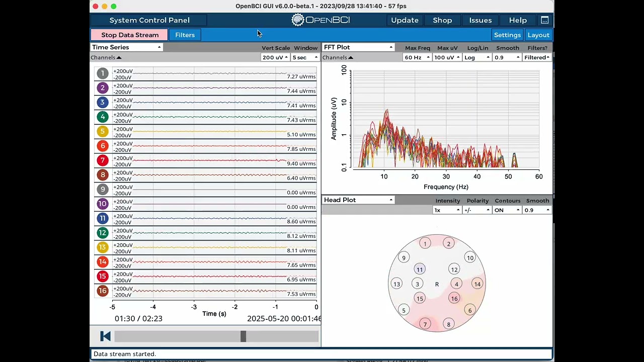
Task: Open the Window 5 sec dropdown
Action: click(x=305, y=57)
